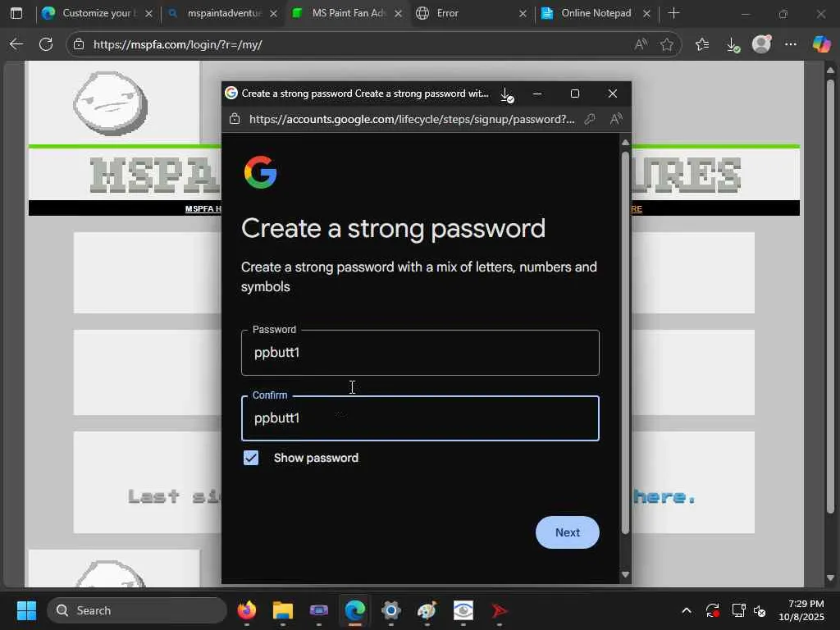Open the Edge downloads icon
Screen dimensions: 840x630
pyautogui.click(x=733, y=44)
